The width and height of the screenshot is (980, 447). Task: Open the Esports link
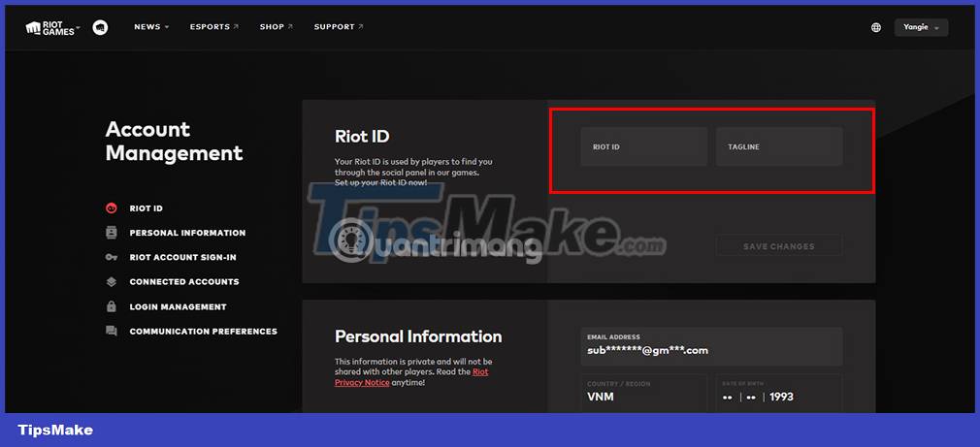[x=213, y=27]
